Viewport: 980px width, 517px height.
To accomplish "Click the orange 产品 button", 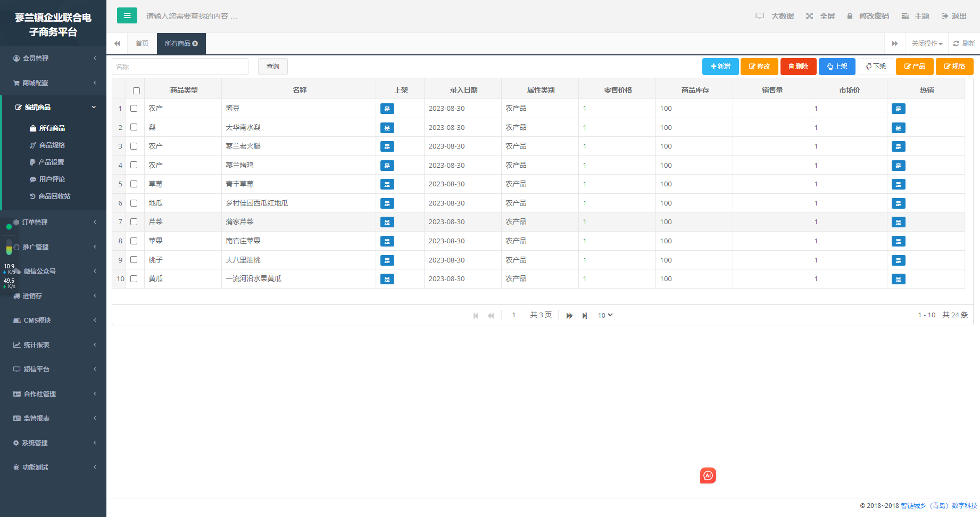I will click(915, 67).
